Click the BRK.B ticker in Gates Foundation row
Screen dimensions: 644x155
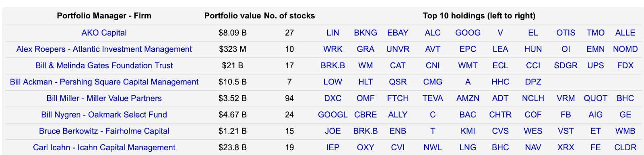click(x=332, y=65)
